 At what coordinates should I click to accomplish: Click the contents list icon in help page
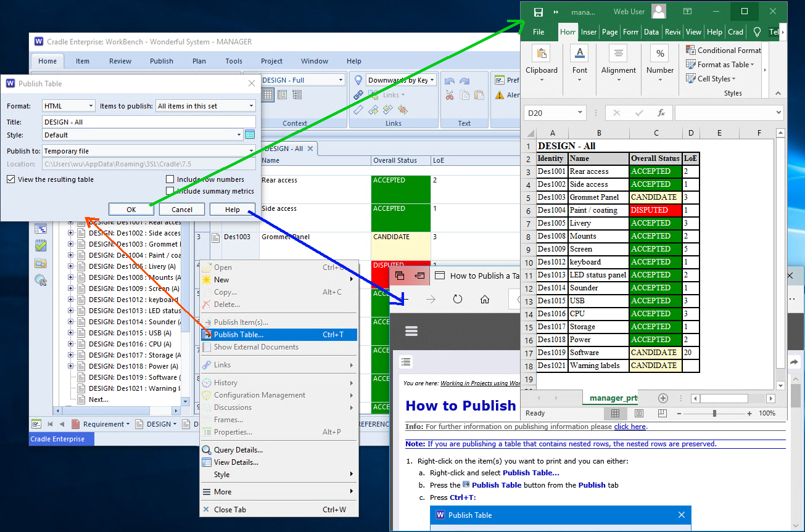point(406,362)
